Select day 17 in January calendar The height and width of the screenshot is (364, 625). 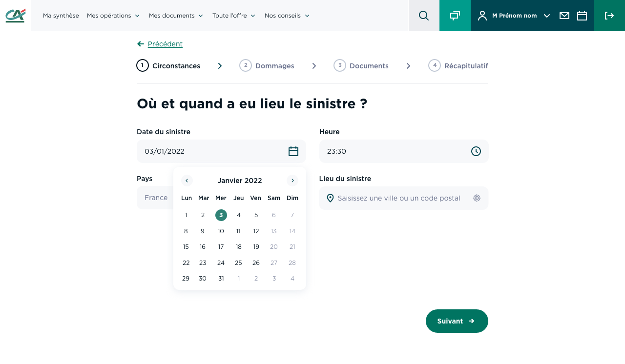pyautogui.click(x=221, y=247)
